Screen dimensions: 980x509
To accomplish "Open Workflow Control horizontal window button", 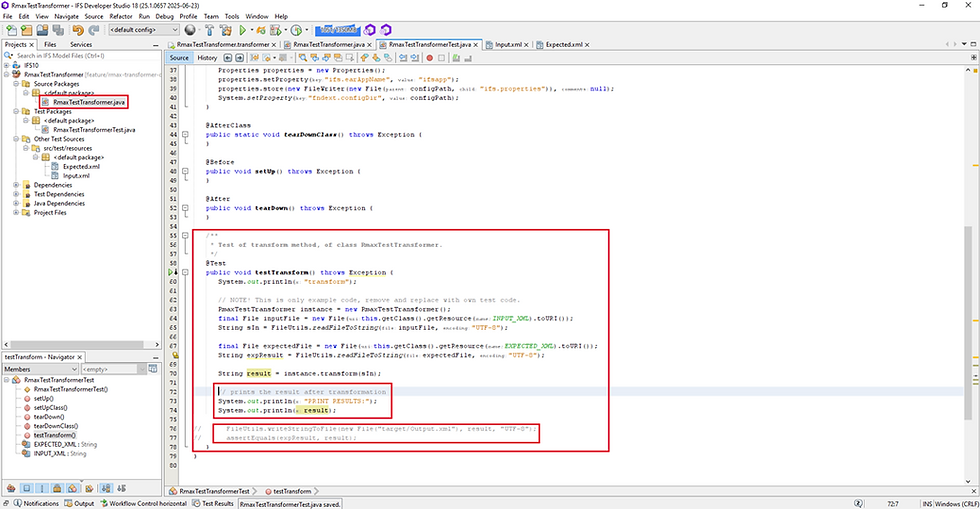I will tap(143, 503).
